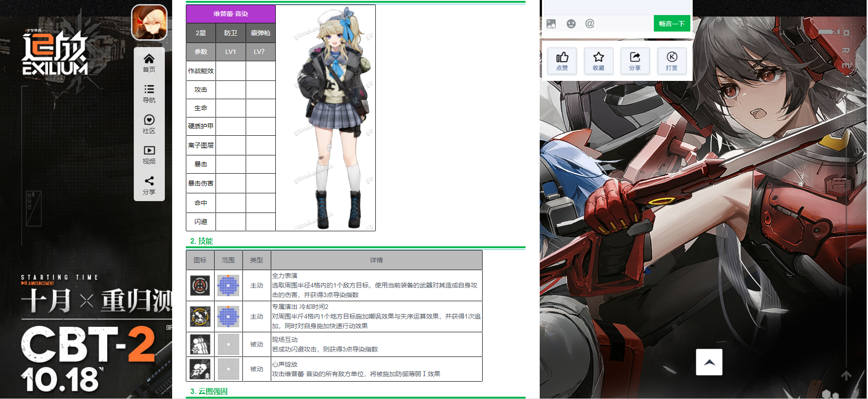The image size is (868, 399).
Task: Select the 硬质护甲 row label
Action: pyautogui.click(x=201, y=126)
